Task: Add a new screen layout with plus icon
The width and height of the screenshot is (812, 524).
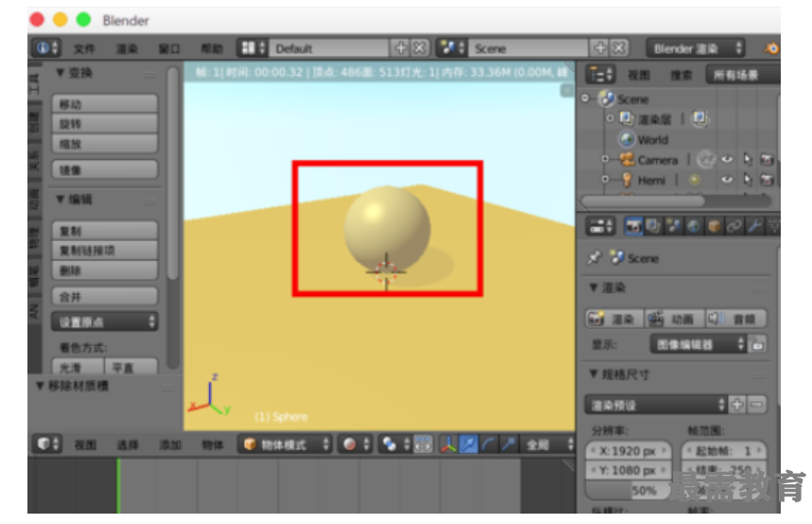Action: (401, 48)
